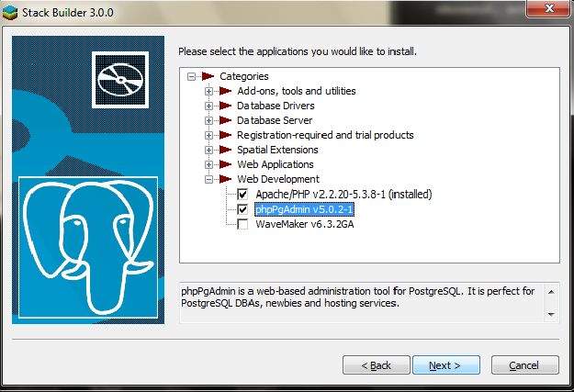The height and width of the screenshot is (392, 574).
Task: Go to the previous step with Back
Action: [377, 364]
